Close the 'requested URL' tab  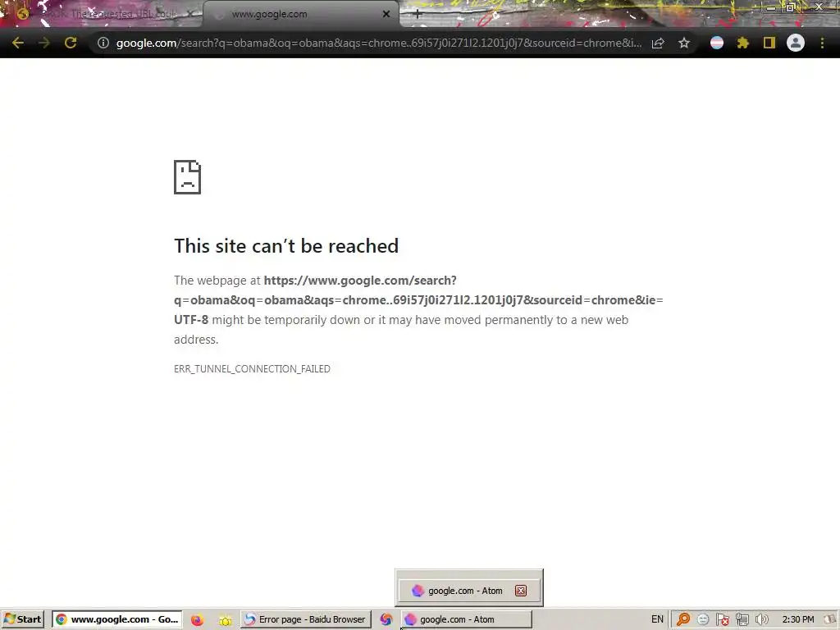coord(190,14)
